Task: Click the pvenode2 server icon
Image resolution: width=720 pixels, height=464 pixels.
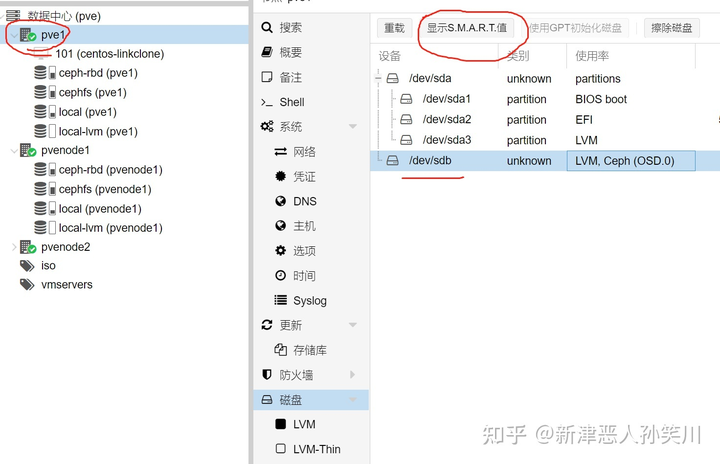Action: 28,247
